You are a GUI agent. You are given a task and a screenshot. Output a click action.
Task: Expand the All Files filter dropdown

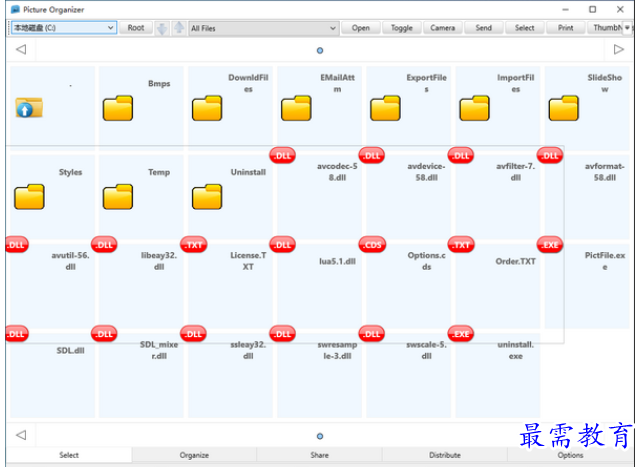[x=333, y=28]
